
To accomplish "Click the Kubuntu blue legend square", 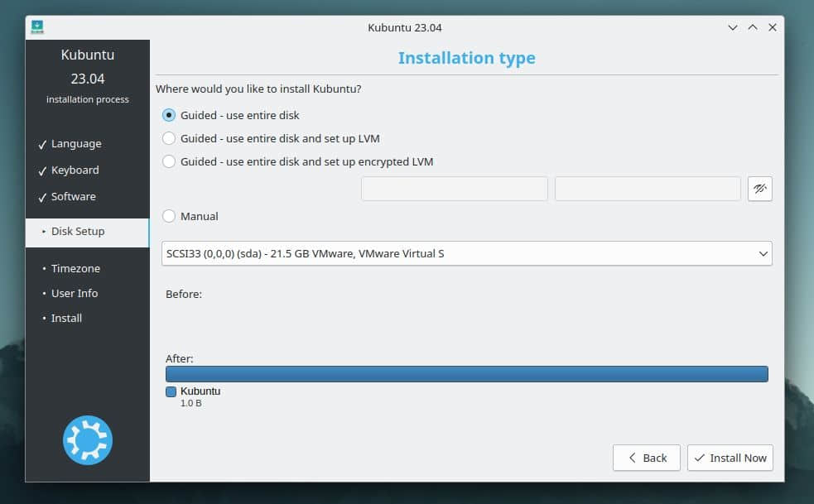I will point(171,391).
